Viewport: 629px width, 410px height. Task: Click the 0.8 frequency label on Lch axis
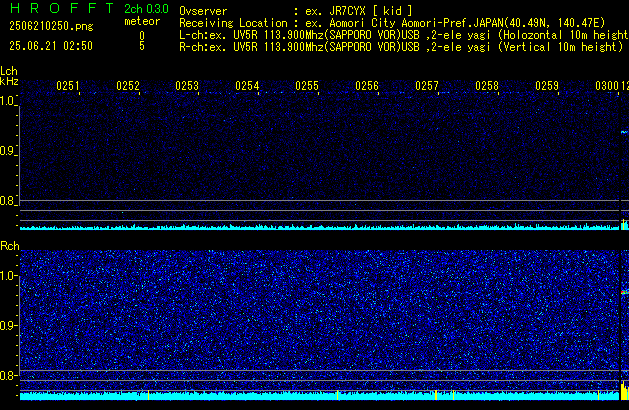[x=8, y=201]
